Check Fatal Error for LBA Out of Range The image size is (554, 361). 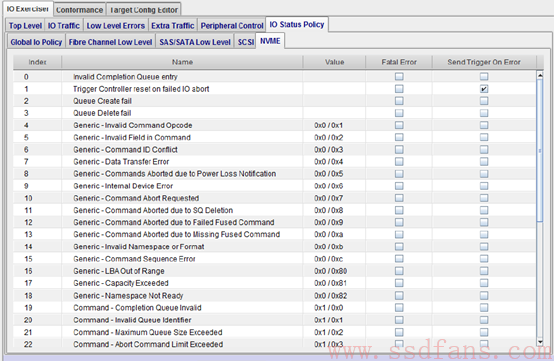point(399,271)
